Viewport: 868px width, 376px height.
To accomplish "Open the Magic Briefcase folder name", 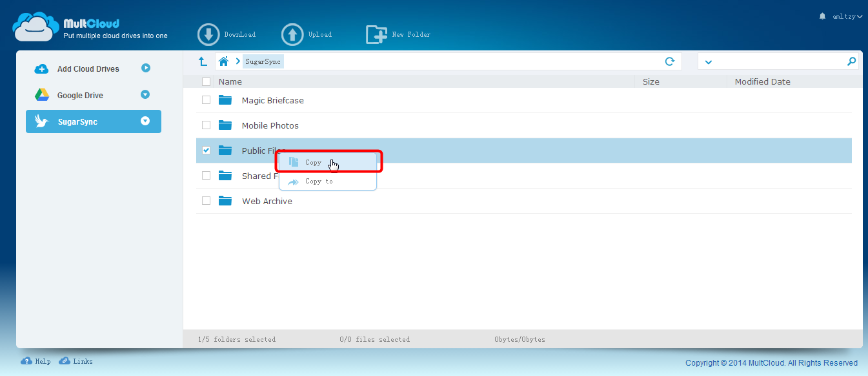I will [273, 100].
